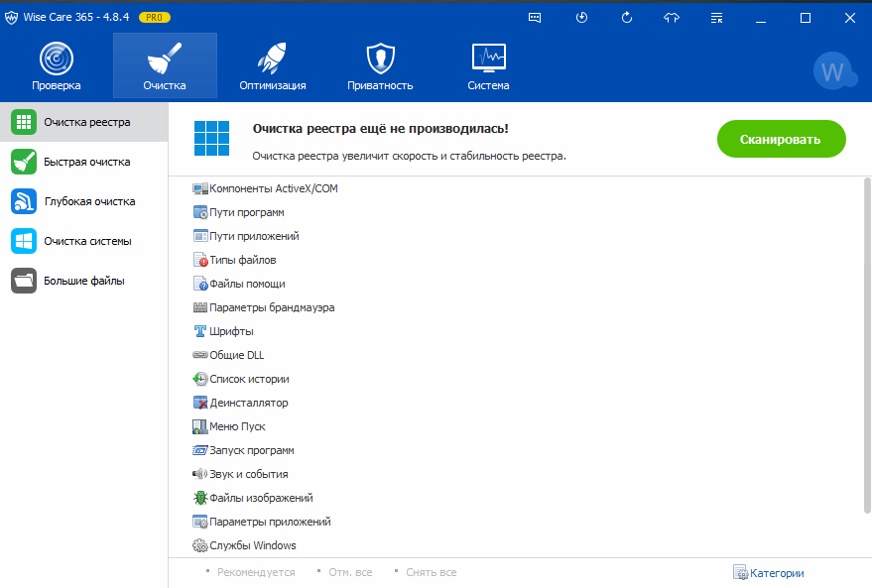
Task: Select the Файлы помощи text
Action: click(x=247, y=284)
